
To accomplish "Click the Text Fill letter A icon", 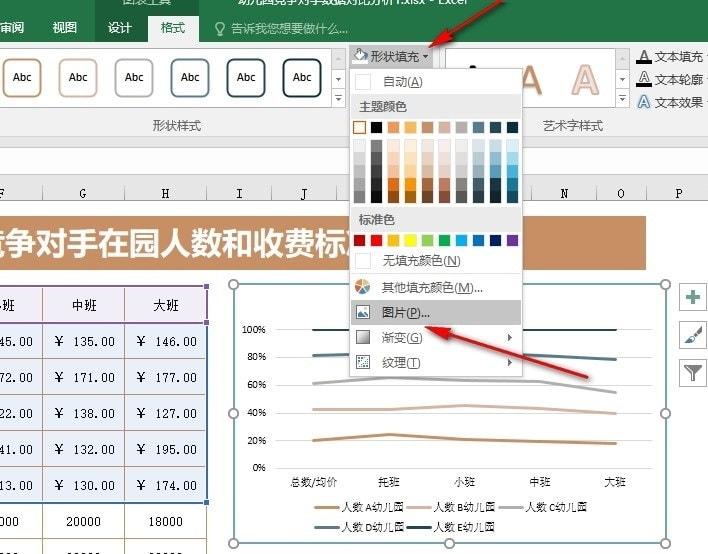I will click(644, 57).
